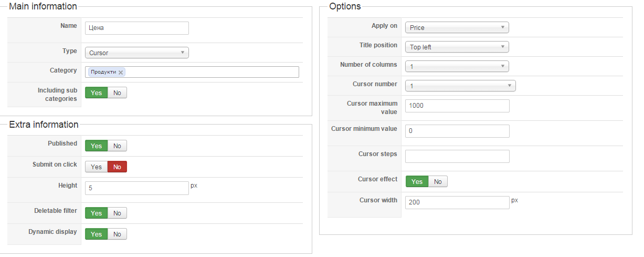The width and height of the screenshot is (644, 257).
Task: Click the Cursor width input field
Action: point(457,202)
